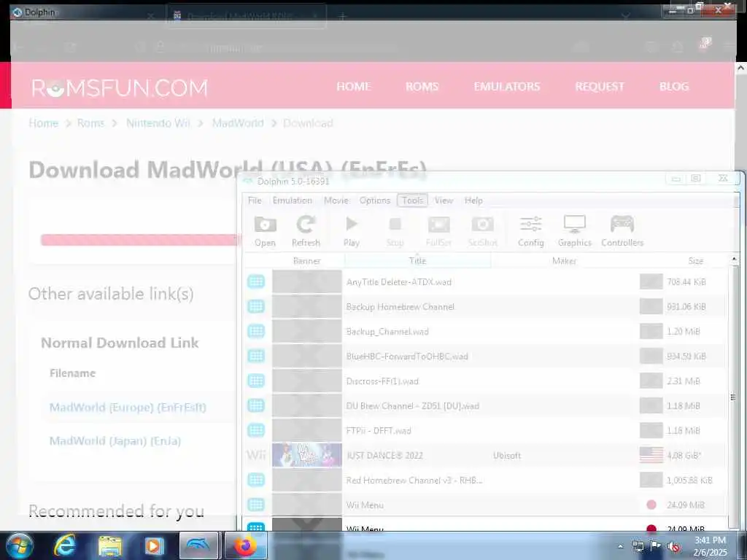Click the ROMSFUN.COM site logo
This screenshot has width=747, height=560.
tap(120, 88)
